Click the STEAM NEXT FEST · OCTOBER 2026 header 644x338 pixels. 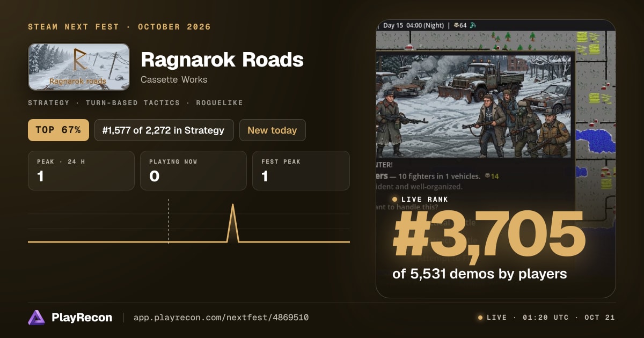119,27
